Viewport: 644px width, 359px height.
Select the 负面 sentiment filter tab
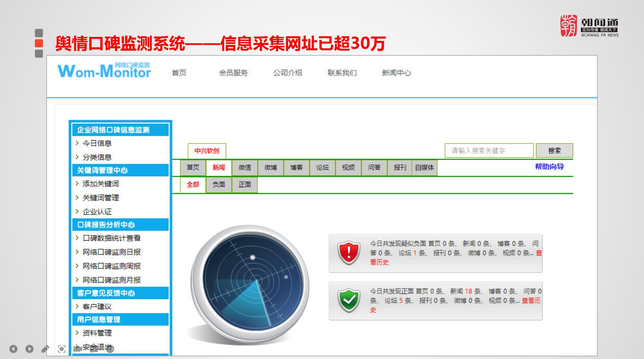[x=219, y=185]
